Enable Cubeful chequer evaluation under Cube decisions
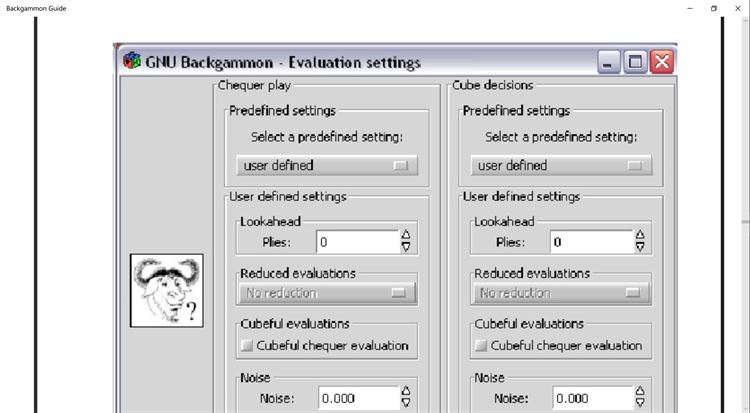The height and width of the screenshot is (413, 750). pyautogui.click(x=481, y=345)
